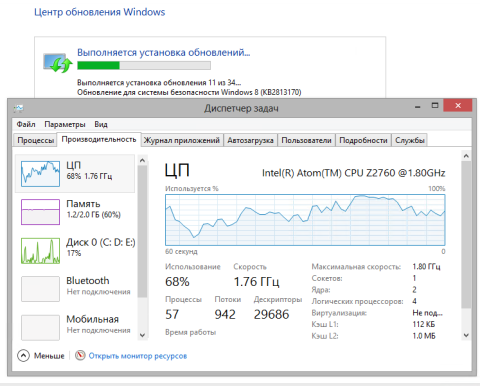Viewport: 480px width, 386px height.
Task: Click the right details scrollbar down arrow
Action: click(466, 335)
